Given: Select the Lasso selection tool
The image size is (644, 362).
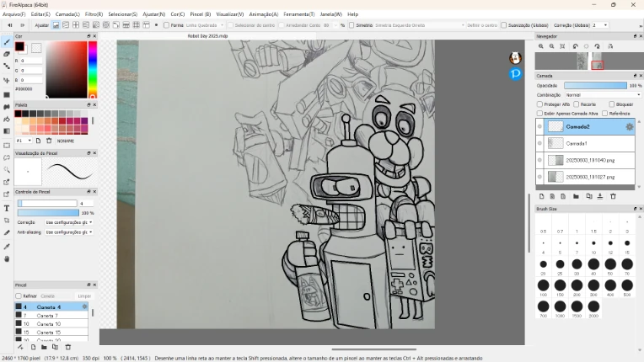Looking at the screenshot, I should click(x=7, y=157).
